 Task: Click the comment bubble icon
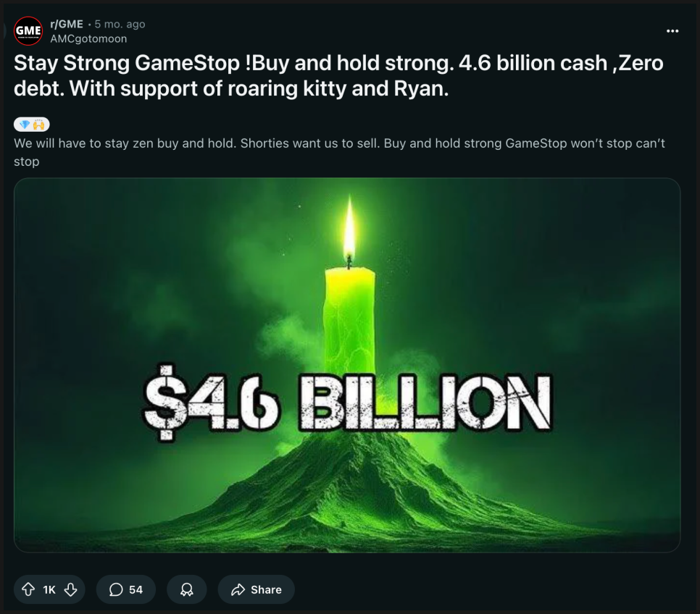(116, 589)
